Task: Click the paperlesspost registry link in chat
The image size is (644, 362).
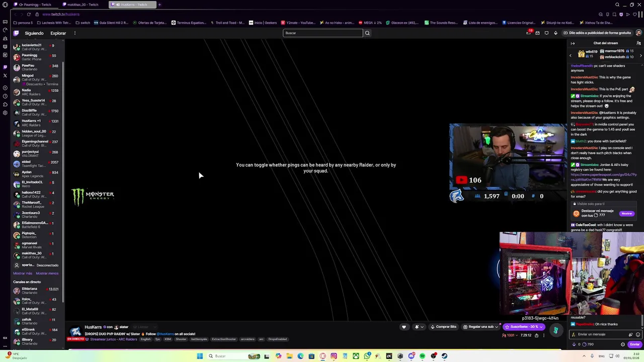Action: [604, 177]
